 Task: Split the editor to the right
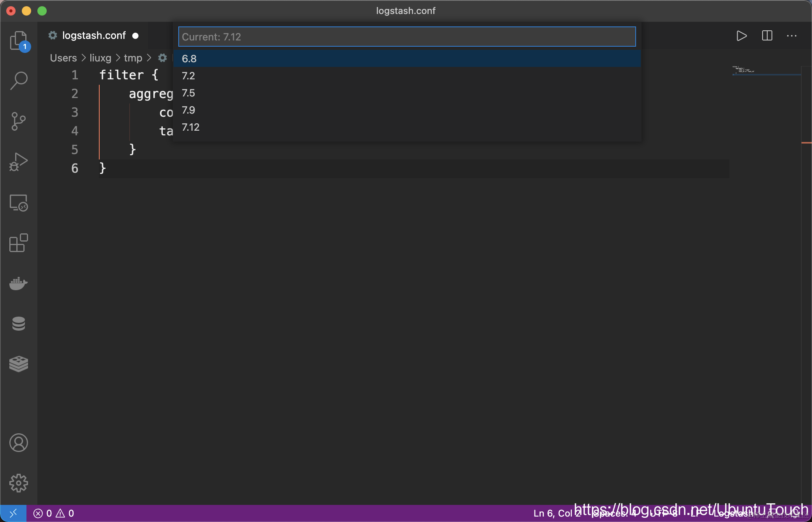coord(767,36)
